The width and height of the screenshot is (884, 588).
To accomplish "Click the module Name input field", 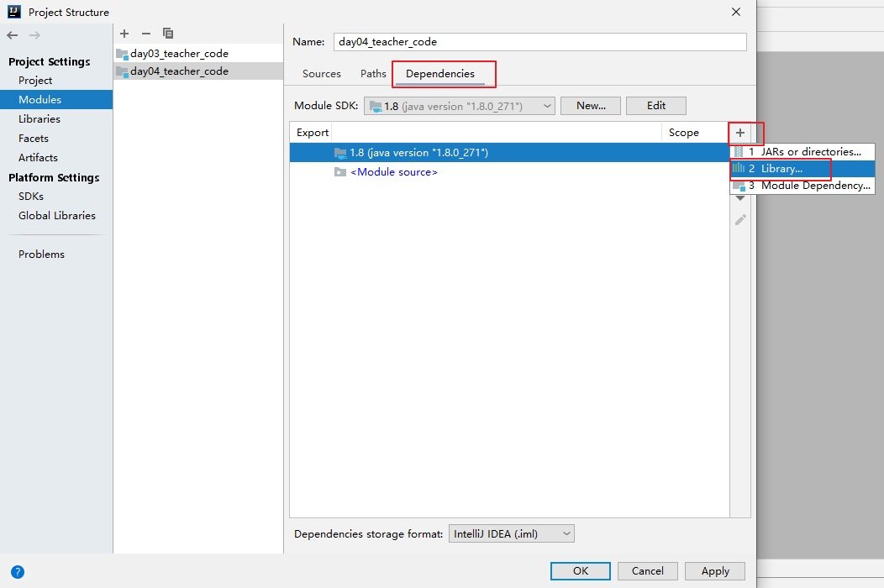I will [x=540, y=42].
